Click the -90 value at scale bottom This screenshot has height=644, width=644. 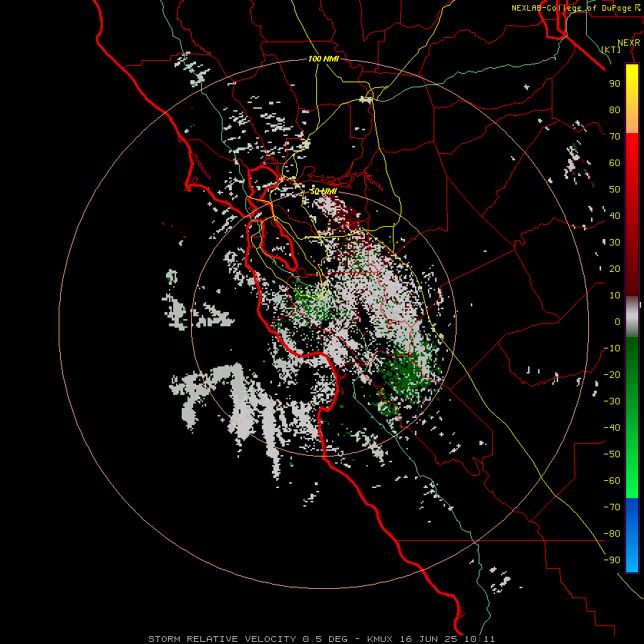(x=612, y=560)
